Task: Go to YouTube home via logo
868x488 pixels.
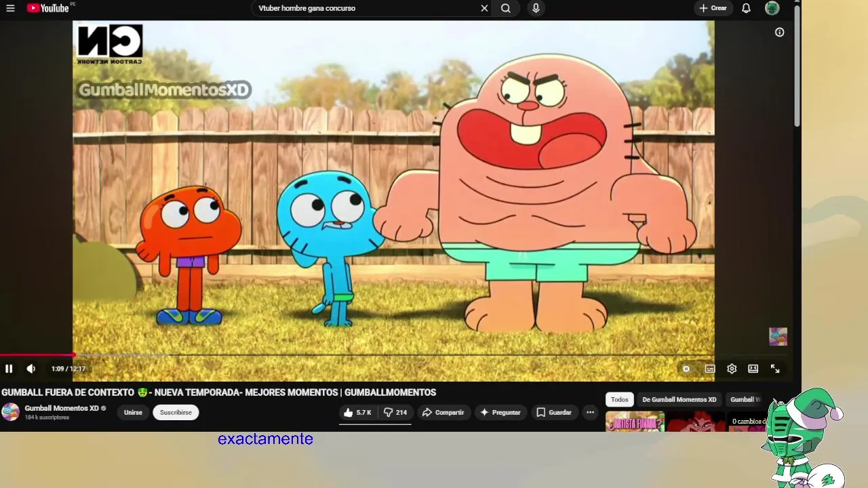Action: point(48,8)
